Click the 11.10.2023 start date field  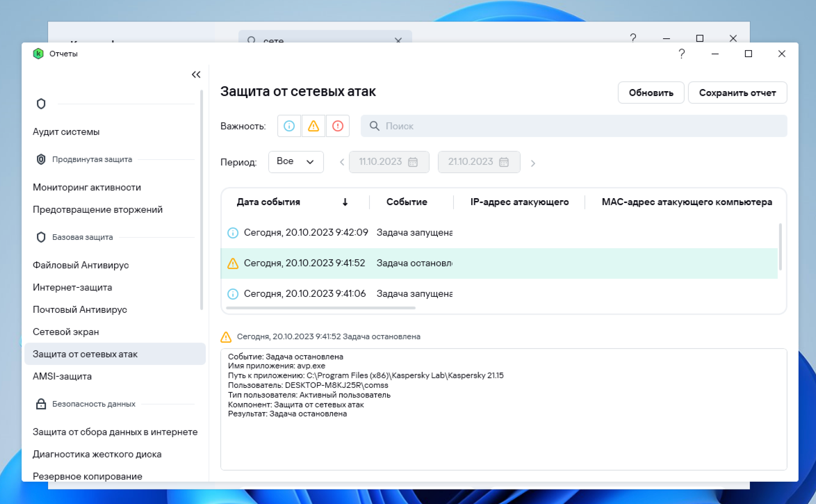point(389,162)
